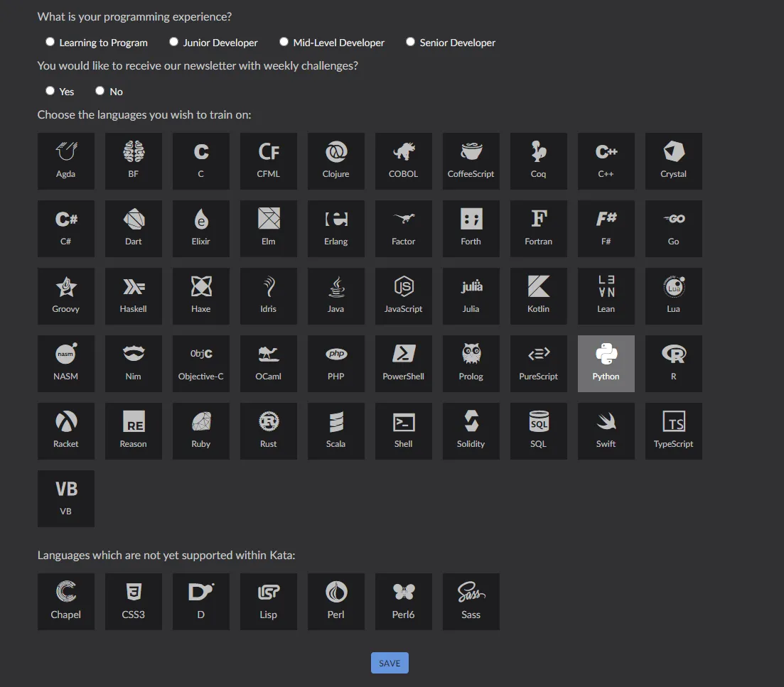Pick the Elixir droplet tile
The image size is (784, 687).
[201, 229]
